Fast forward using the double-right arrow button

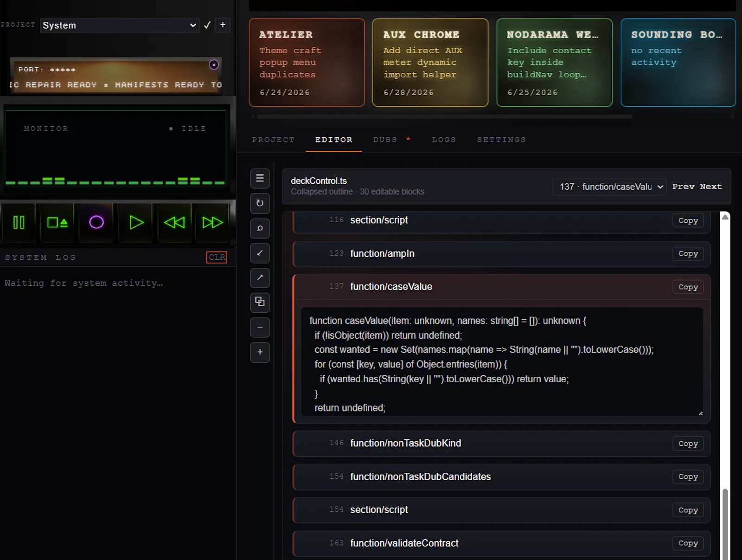212,223
